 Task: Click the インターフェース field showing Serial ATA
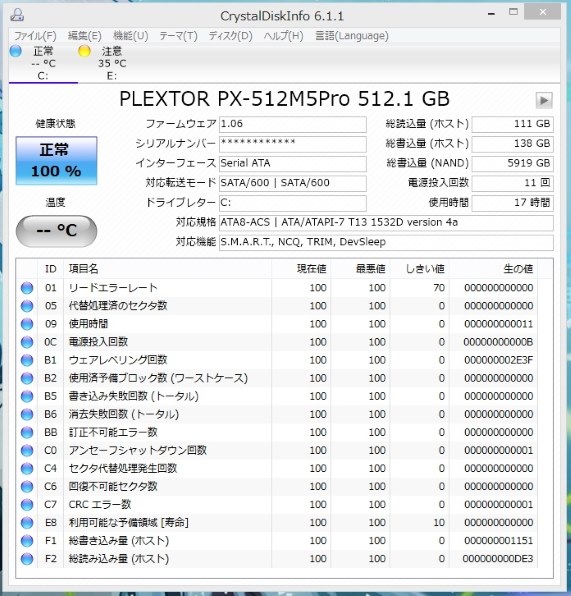pyautogui.click(x=293, y=164)
